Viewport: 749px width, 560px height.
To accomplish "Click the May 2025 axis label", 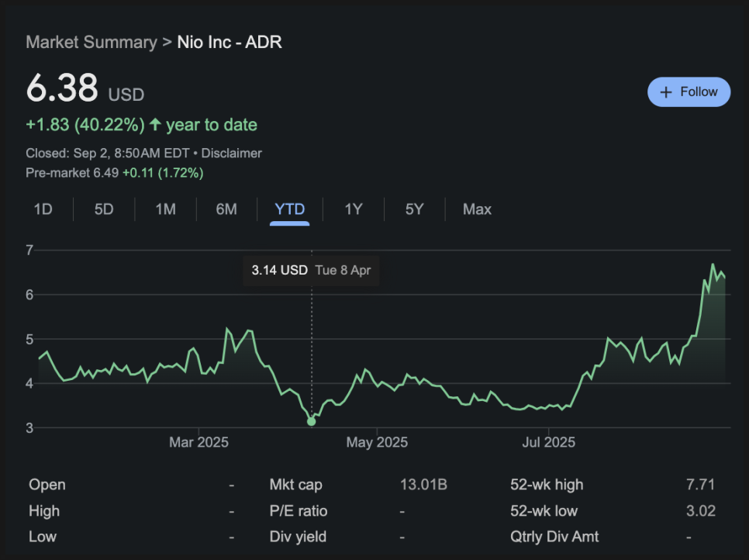I will point(377,442).
